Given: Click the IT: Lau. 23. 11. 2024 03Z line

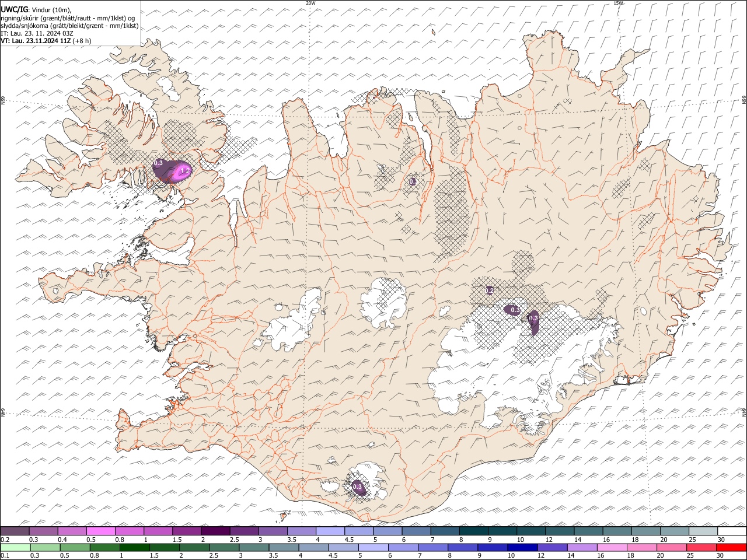Looking at the screenshot, I should coord(37,33).
